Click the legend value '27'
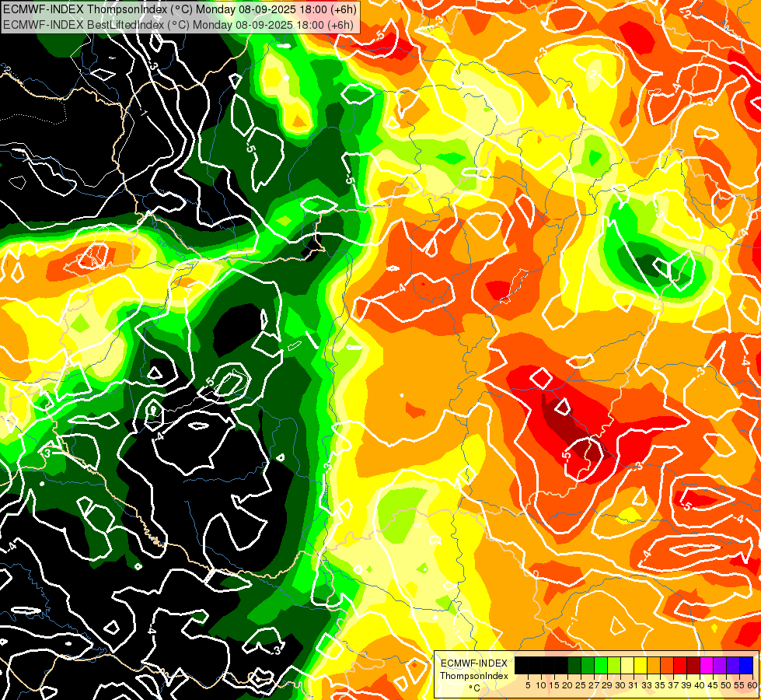761x700 pixels. (594, 685)
